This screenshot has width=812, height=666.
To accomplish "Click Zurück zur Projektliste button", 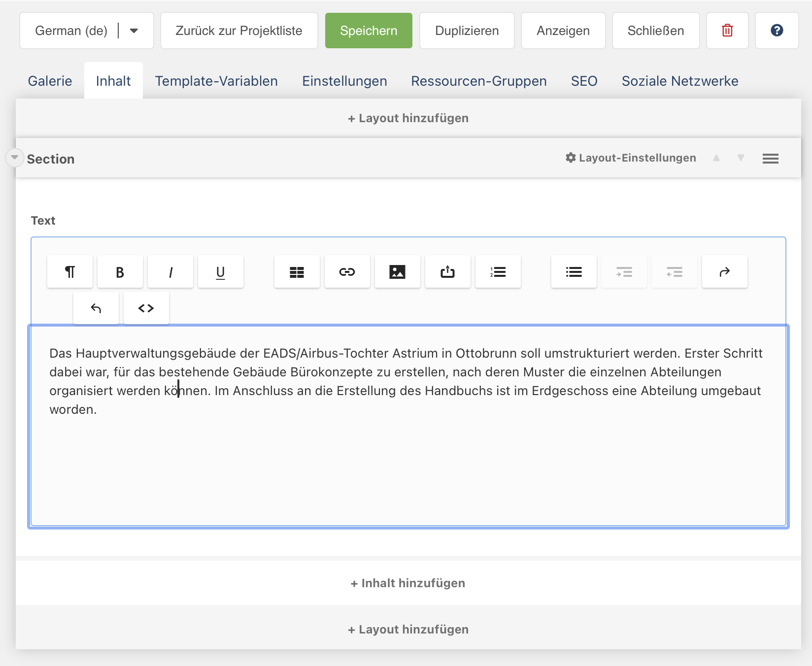I will click(239, 31).
